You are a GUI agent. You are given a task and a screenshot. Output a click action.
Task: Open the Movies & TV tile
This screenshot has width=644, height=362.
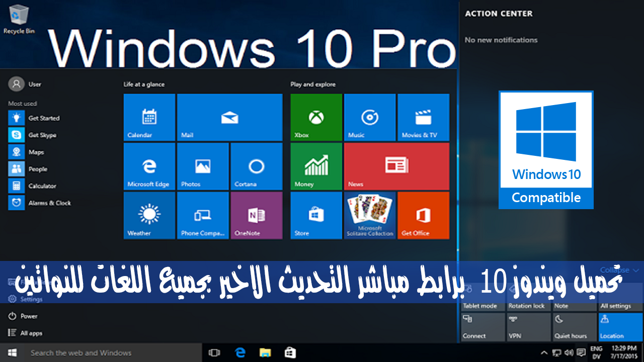point(423,117)
